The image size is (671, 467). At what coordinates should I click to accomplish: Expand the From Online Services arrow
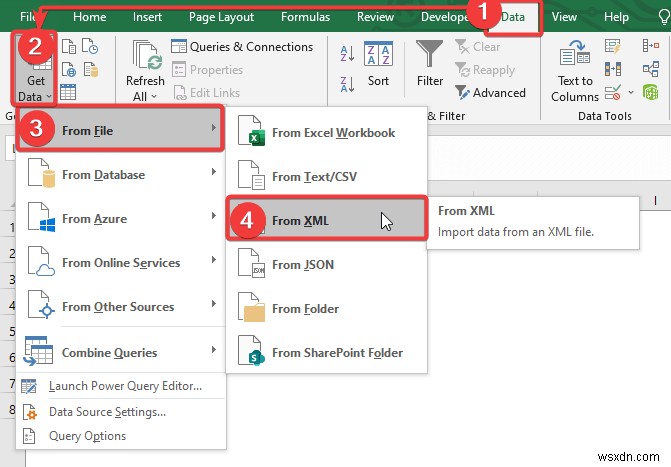(214, 260)
